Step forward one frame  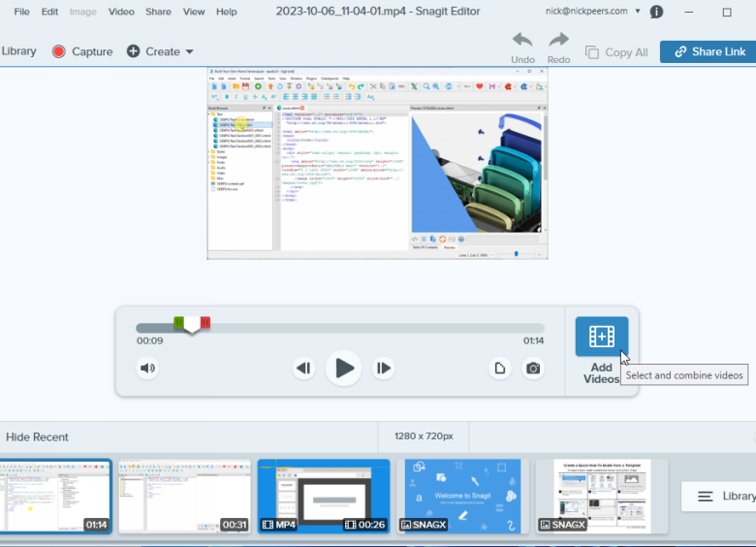pyautogui.click(x=384, y=368)
